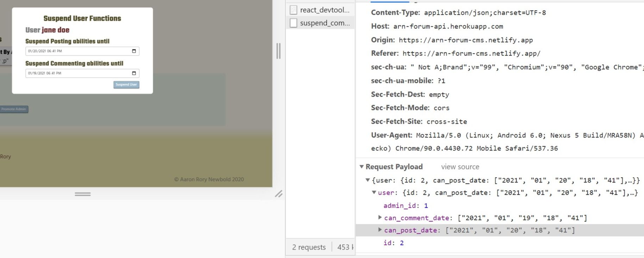
Task: Click the react_devtool request document icon
Action: (x=293, y=10)
